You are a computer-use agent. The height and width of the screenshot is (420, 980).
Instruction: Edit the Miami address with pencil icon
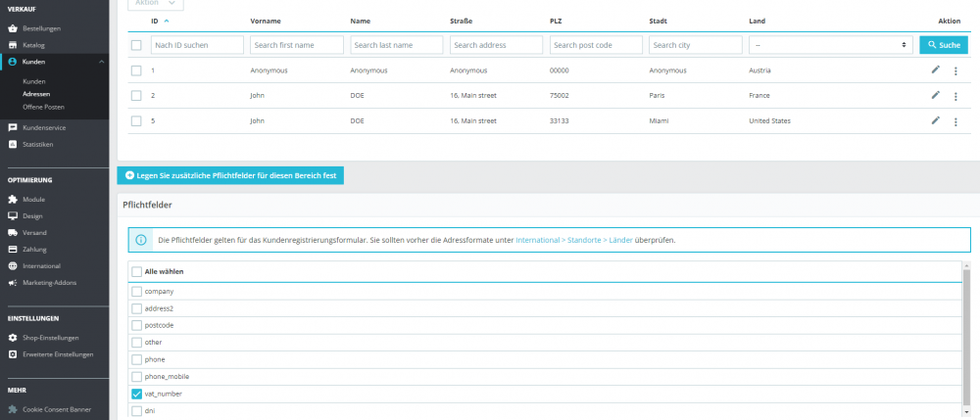pyautogui.click(x=935, y=120)
